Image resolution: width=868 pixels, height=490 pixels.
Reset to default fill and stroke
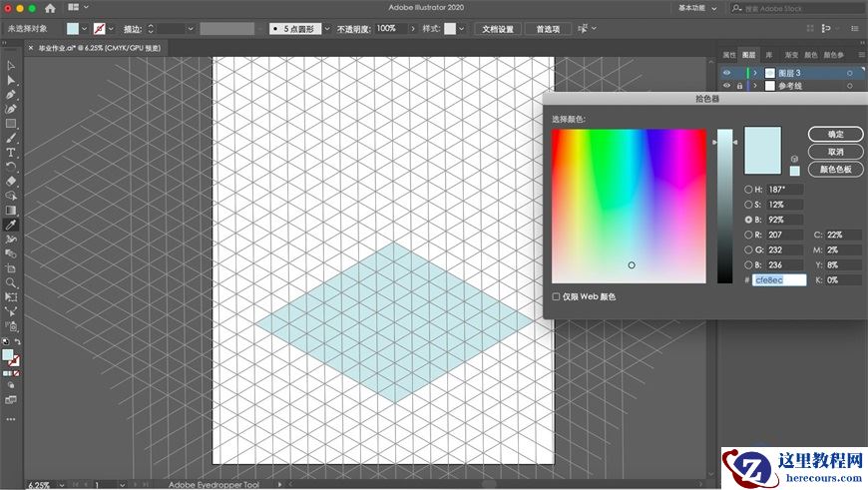6,341
